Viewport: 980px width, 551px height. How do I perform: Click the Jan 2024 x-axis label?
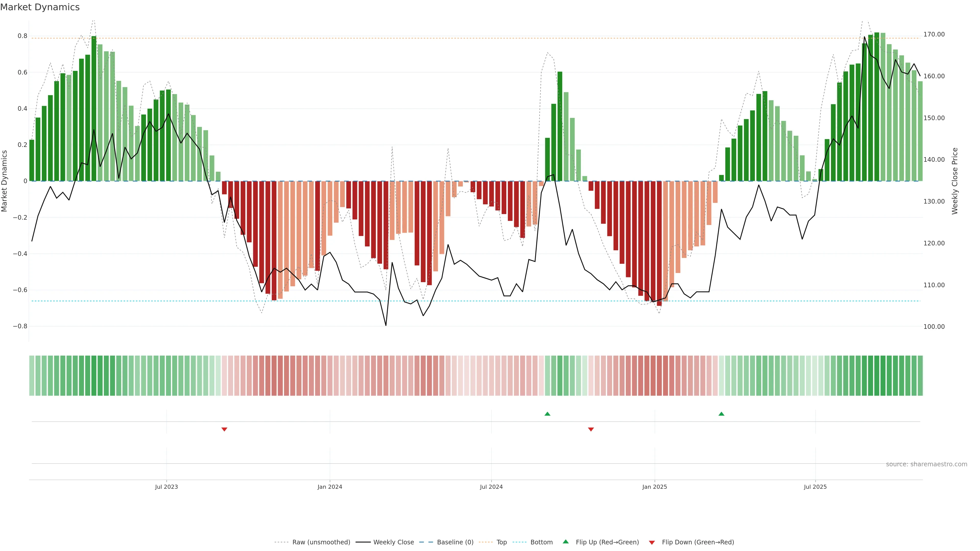click(x=329, y=487)
